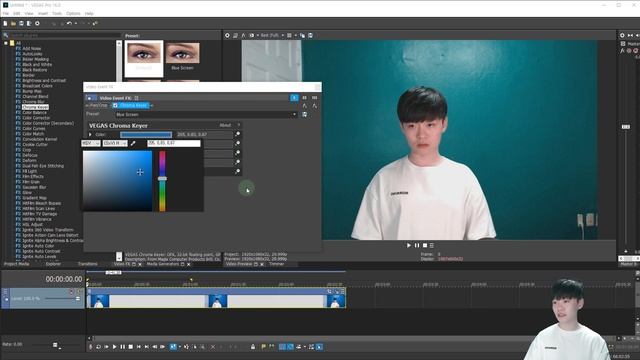This screenshot has width=640, height=360.
Task: Click Pause in Video Preview transport
Action: click(417, 245)
